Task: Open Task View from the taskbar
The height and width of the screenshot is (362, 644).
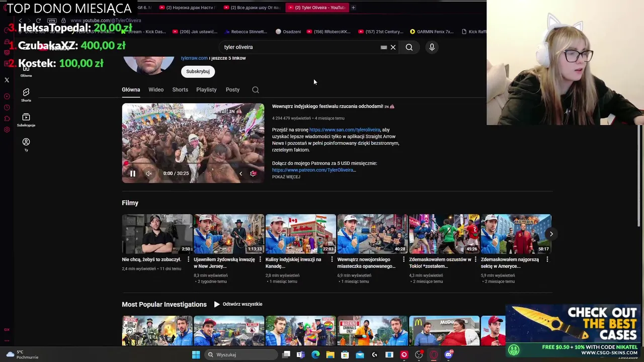Action: point(286,355)
